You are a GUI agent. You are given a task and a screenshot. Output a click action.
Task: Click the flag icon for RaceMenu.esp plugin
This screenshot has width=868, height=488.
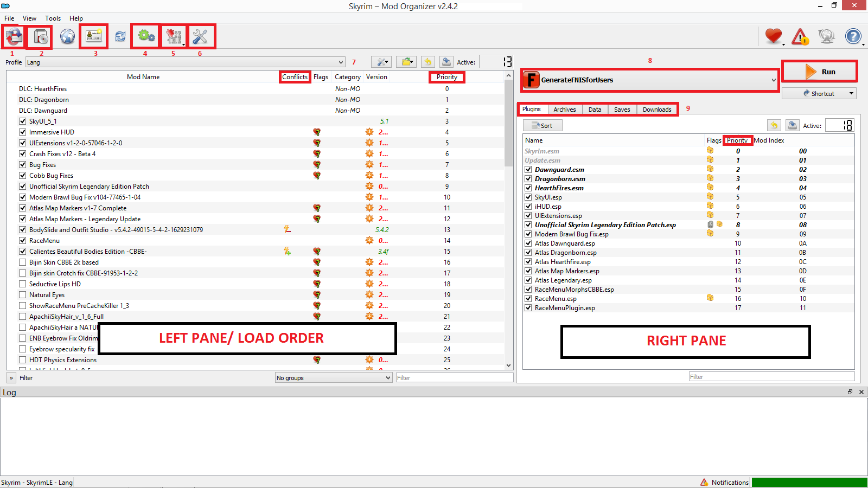710,298
